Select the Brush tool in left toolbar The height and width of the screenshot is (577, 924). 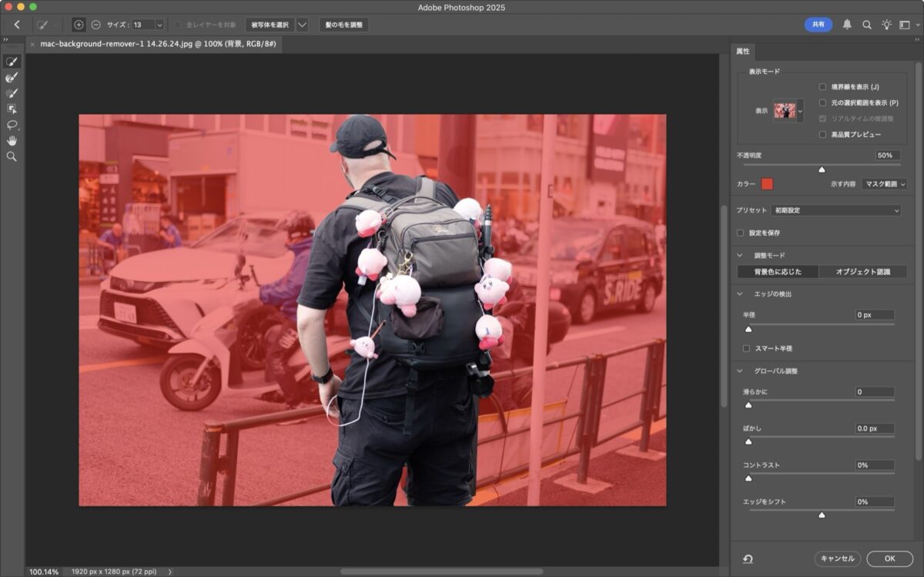click(x=12, y=93)
